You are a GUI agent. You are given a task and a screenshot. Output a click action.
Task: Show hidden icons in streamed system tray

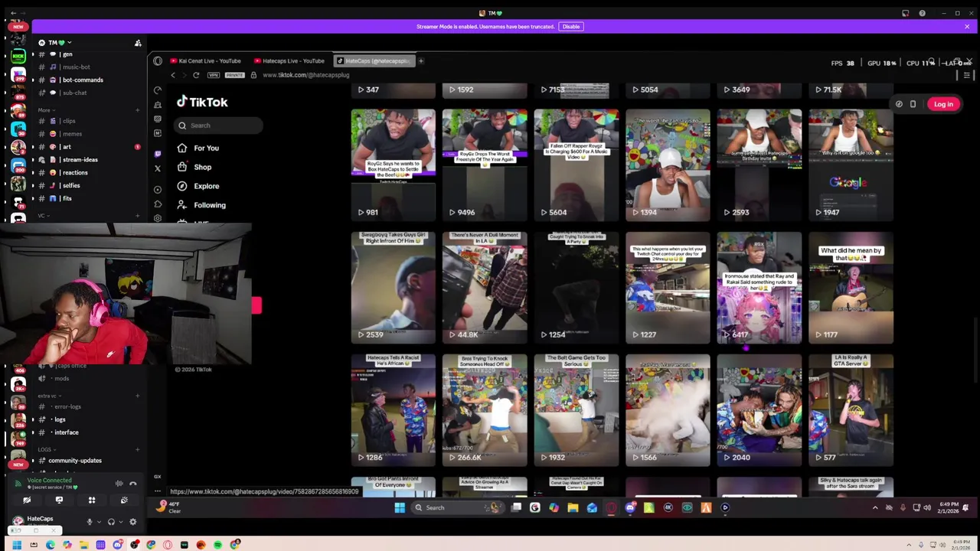[x=875, y=507]
